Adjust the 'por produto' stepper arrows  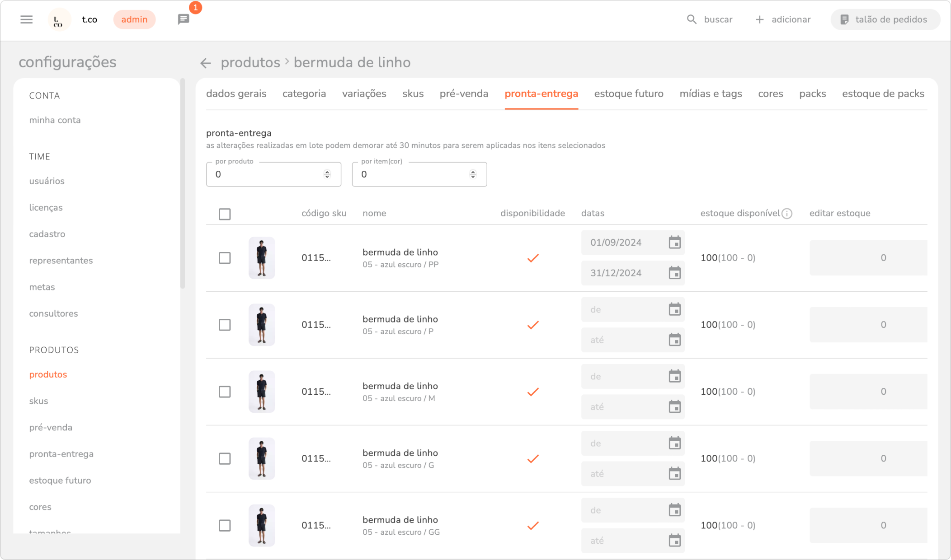pyautogui.click(x=327, y=174)
